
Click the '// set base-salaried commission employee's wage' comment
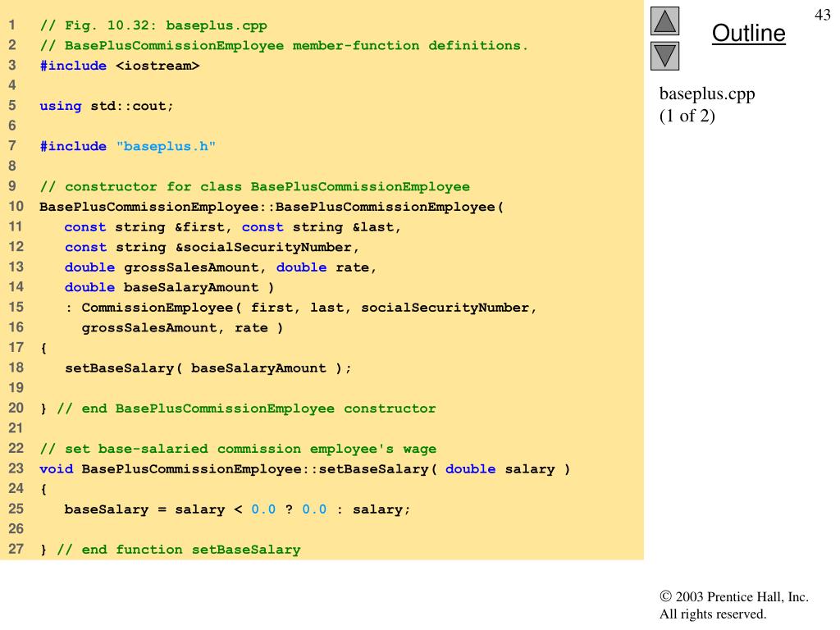pyautogui.click(x=238, y=449)
